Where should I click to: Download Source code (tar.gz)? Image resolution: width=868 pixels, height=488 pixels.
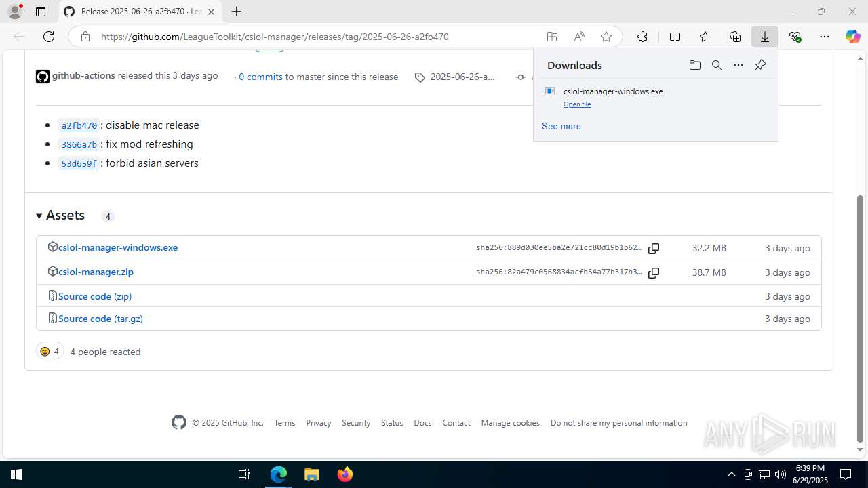[x=100, y=319]
